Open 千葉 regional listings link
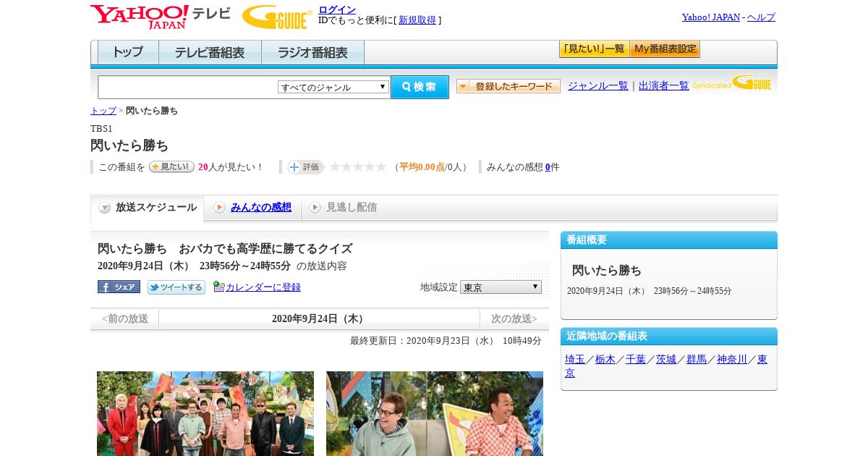Image resolution: width=868 pixels, height=456 pixels. click(636, 359)
